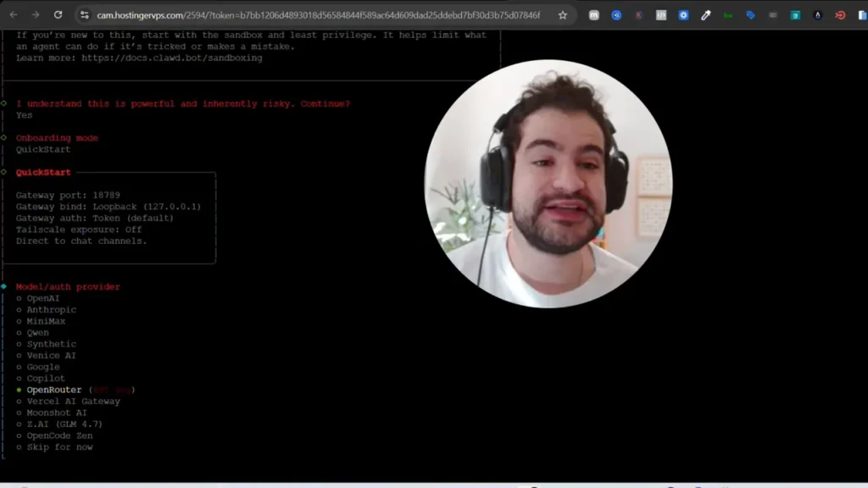Open the site information dropdown in the address bar
This screenshot has width=868, height=488.
coord(84,14)
